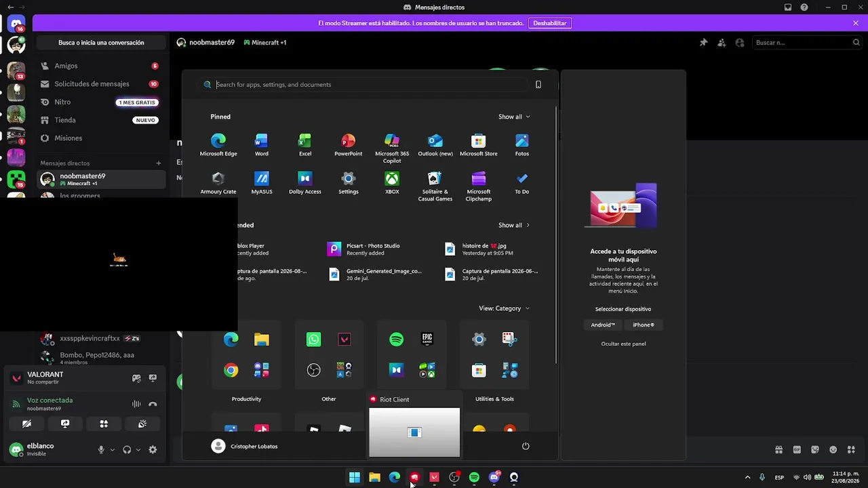This screenshot has width=868, height=488.
Task: Click the Start menu power button
Action: (x=526, y=446)
